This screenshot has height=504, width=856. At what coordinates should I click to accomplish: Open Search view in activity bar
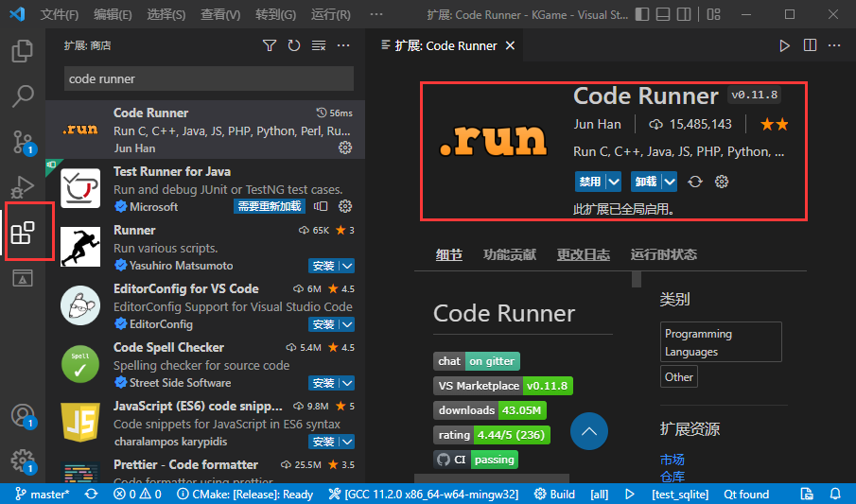22,96
